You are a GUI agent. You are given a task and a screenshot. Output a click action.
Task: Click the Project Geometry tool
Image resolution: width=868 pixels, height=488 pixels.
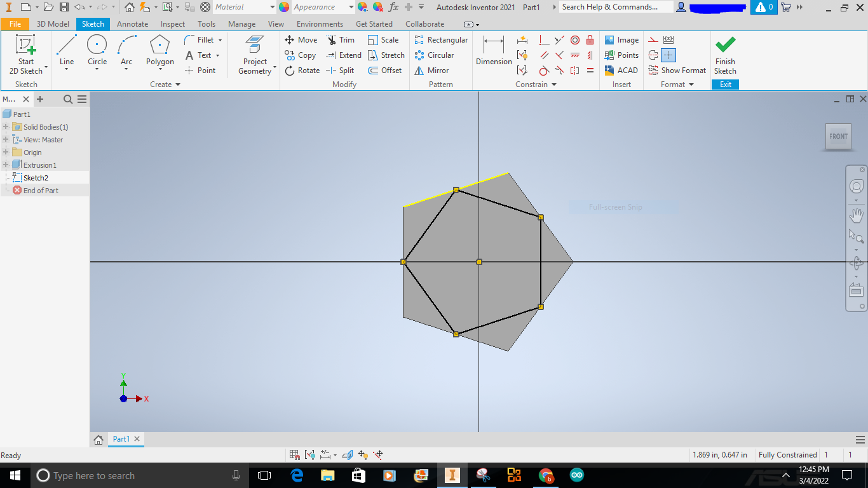click(x=255, y=55)
